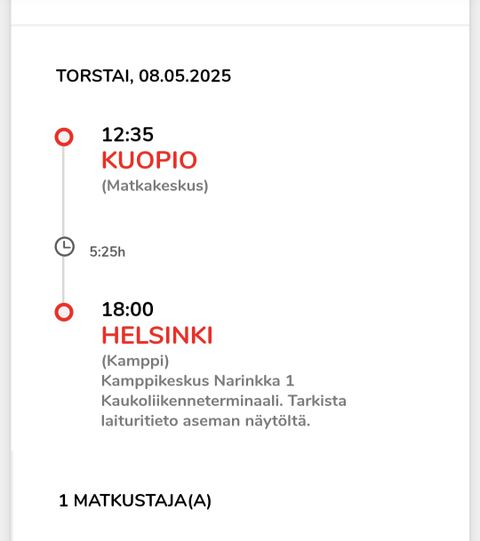
Task: Tap the Kamppikeskus Narinkka 1 address line
Action: 198,381
